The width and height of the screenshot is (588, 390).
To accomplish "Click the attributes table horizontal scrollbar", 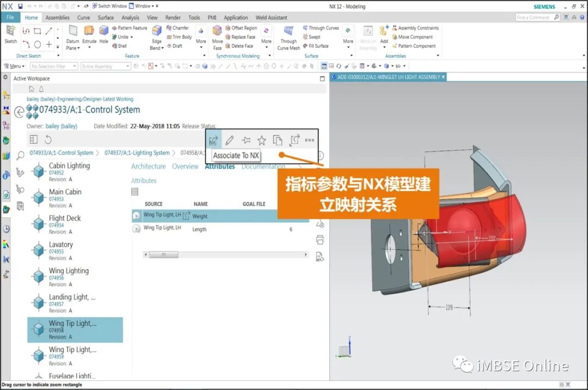I will [x=225, y=254].
